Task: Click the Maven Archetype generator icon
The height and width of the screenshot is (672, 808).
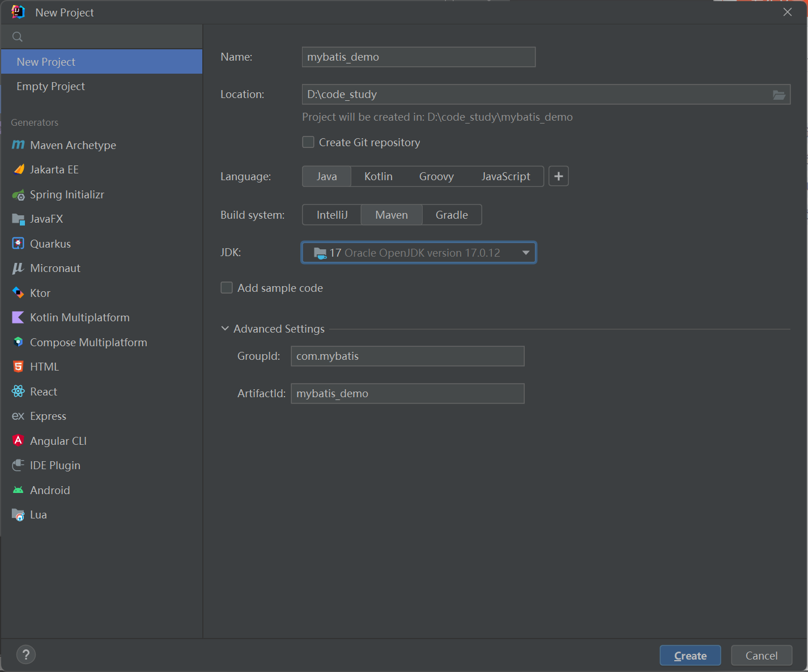Action: tap(18, 145)
